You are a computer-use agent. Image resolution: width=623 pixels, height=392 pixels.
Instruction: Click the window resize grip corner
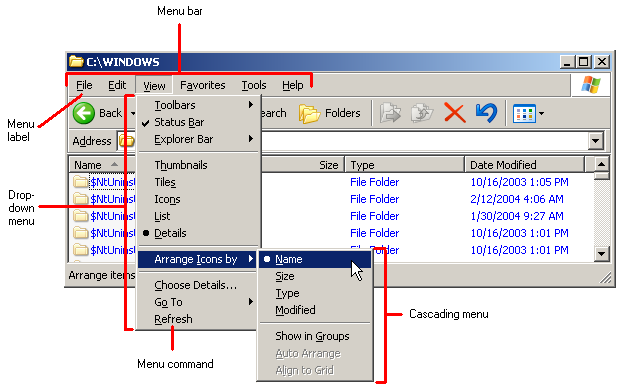coord(606,278)
